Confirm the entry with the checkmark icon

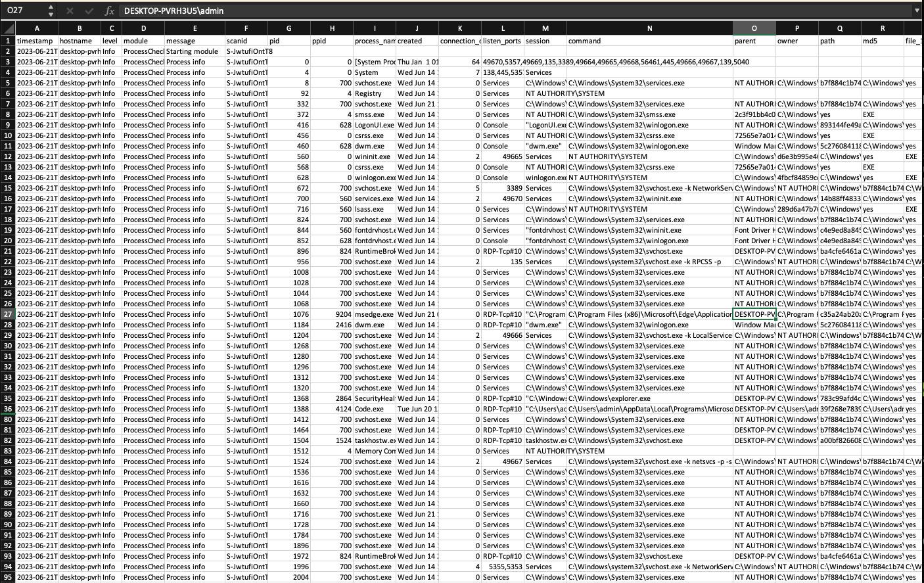89,11
